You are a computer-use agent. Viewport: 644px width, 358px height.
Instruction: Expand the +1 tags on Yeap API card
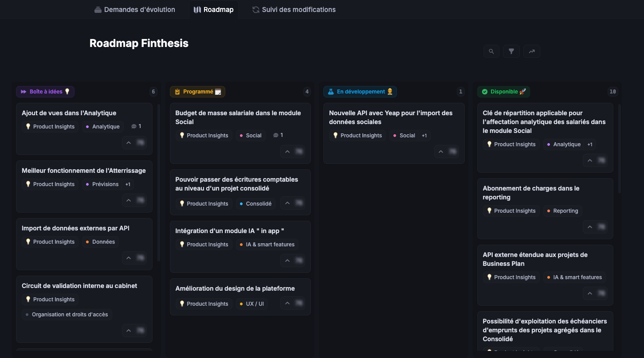(x=424, y=136)
